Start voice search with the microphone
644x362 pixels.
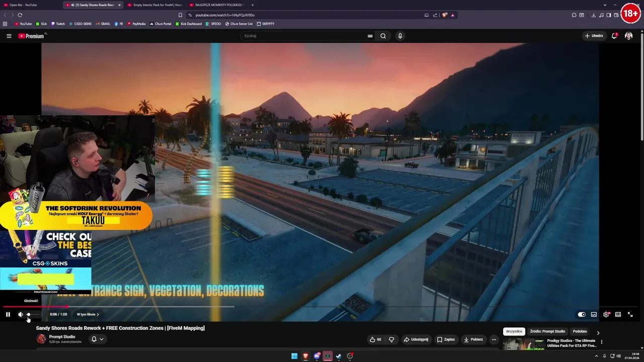pyautogui.click(x=400, y=36)
